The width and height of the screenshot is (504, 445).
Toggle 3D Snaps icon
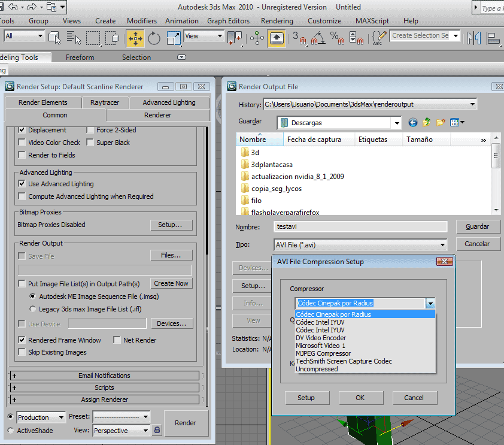pyautogui.click(x=299, y=38)
